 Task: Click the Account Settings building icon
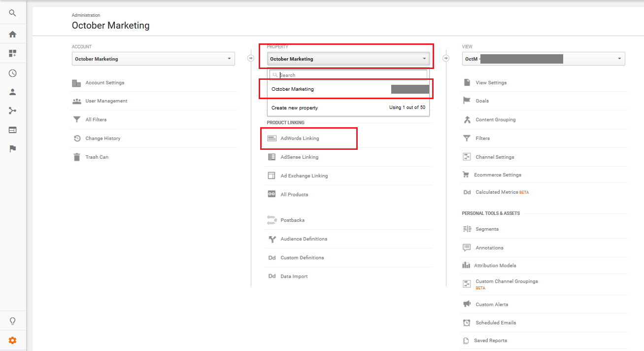(x=76, y=83)
